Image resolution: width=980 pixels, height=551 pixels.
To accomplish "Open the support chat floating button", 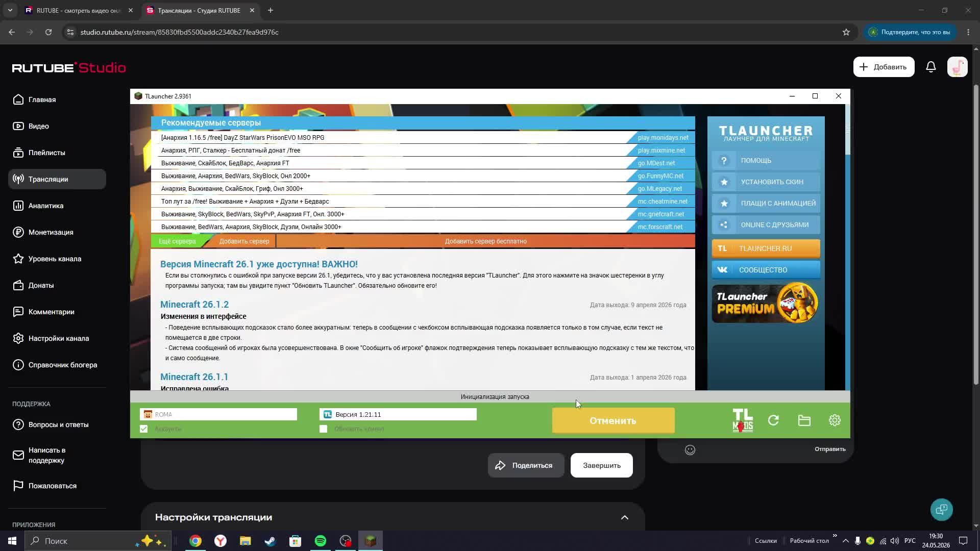I will (942, 509).
